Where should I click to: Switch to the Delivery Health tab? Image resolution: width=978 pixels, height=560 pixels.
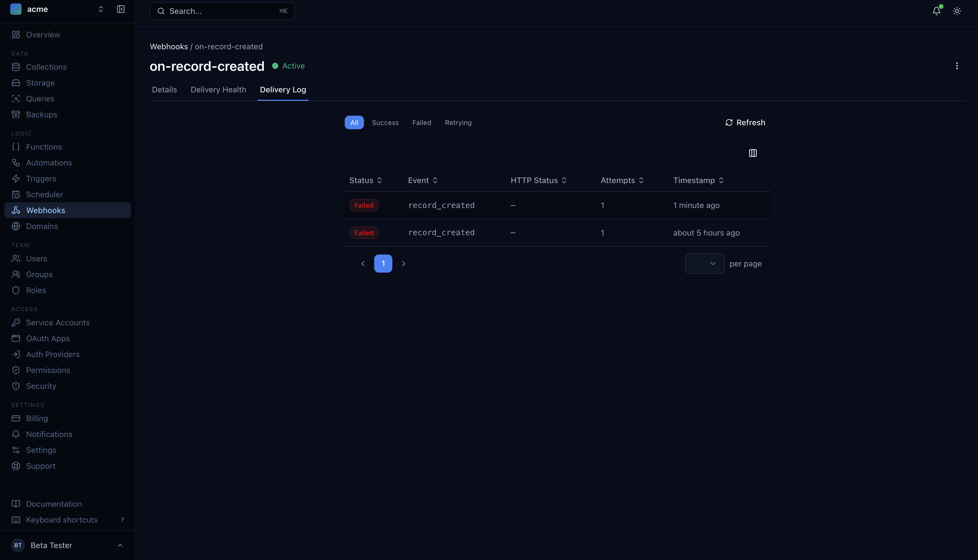click(x=218, y=90)
